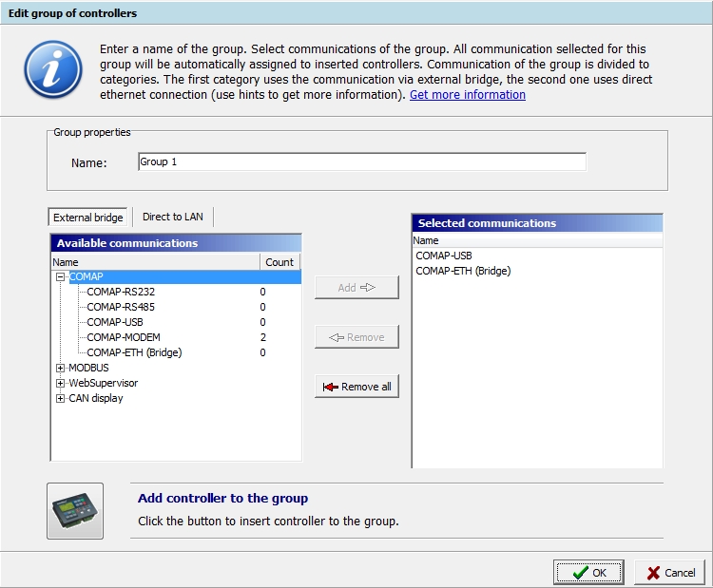Viewport: 713px width, 588px height.
Task: Collapse the COMAP tree node
Action: coord(61,277)
